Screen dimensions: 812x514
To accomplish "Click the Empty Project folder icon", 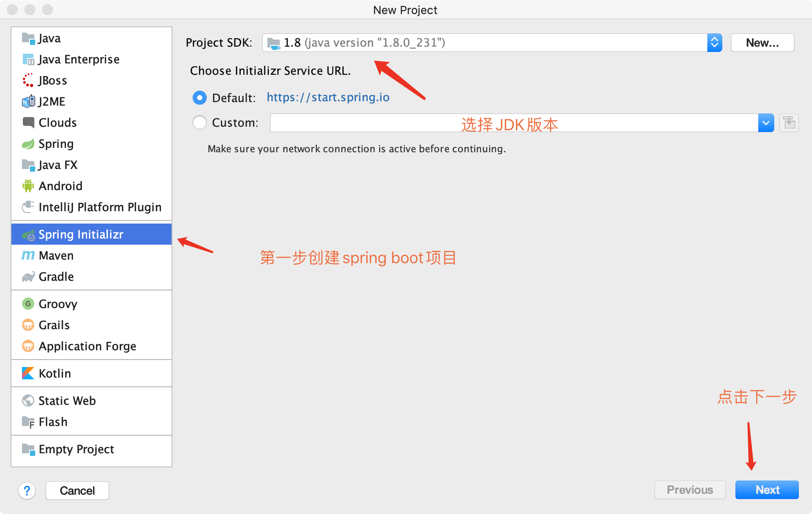I will pos(28,449).
